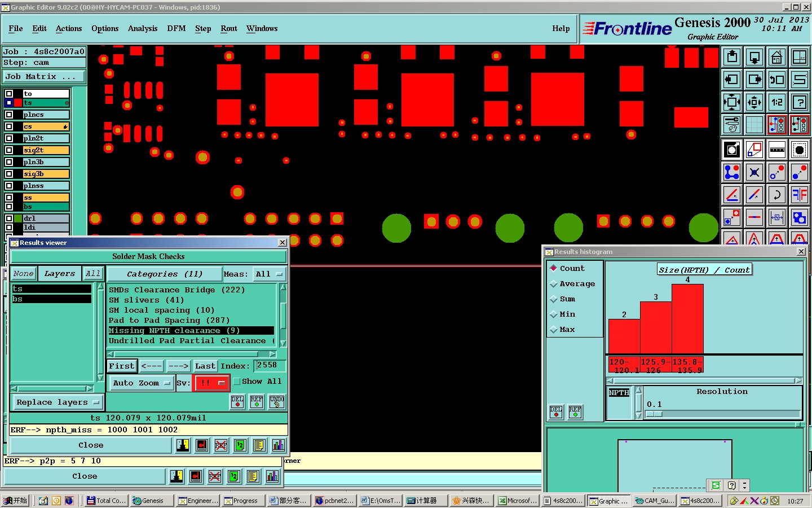This screenshot has width=812, height=508.
Task: Click the XY coordinate window icon
Action: point(800,57)
